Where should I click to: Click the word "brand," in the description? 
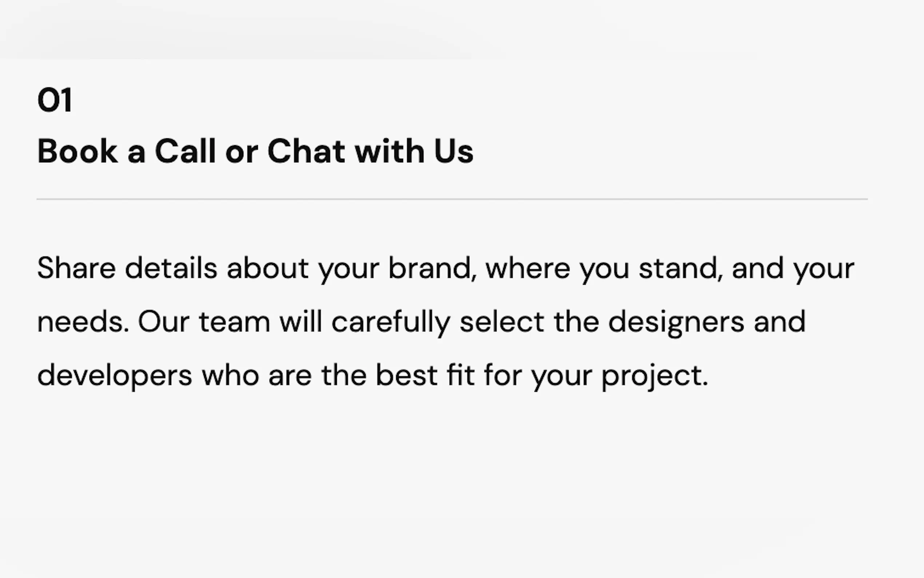[433, 268]
